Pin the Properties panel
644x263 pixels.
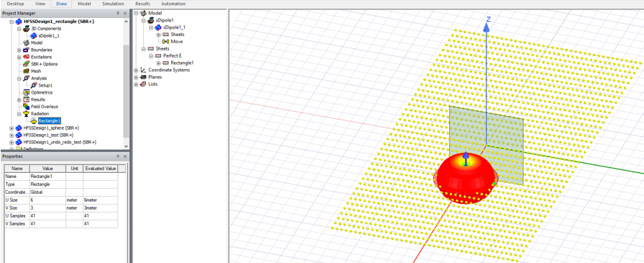(x=117, y=156)
